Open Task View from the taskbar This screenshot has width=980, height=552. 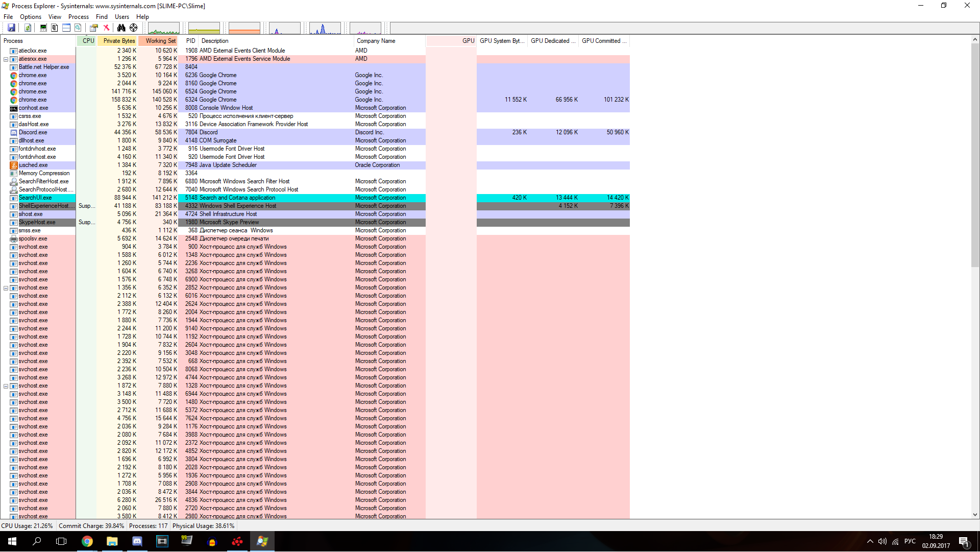tap(61, 542)
